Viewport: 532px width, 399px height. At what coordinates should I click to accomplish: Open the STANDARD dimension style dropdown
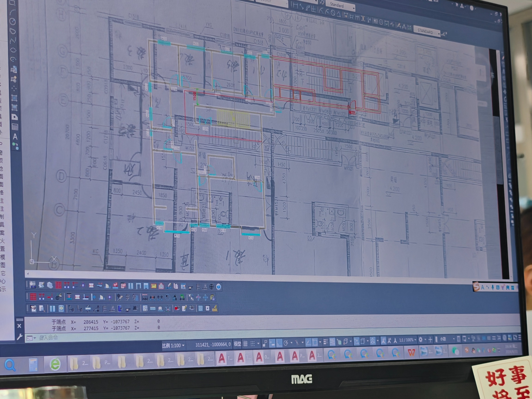click(427, 32)
